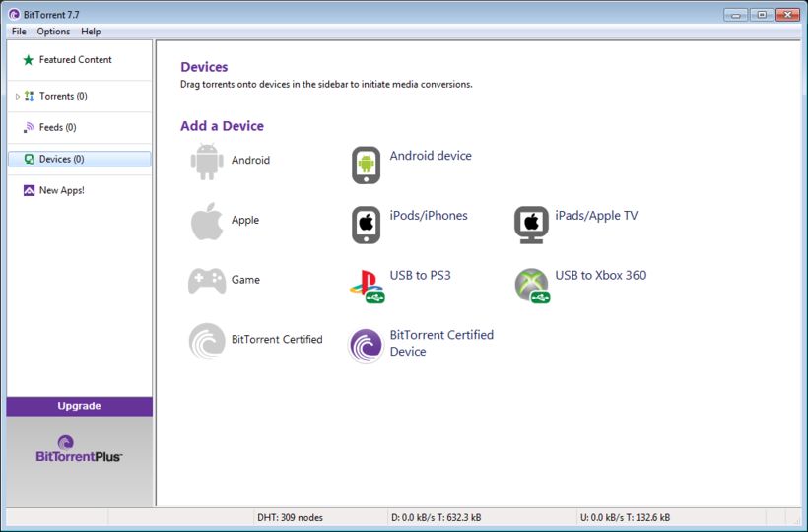Click the BitTorrent Certified category label
The image size is (808, 532).
click(277, 339)
